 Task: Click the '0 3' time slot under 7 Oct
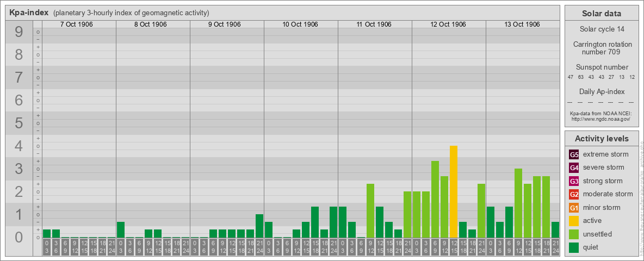[47, 247]
